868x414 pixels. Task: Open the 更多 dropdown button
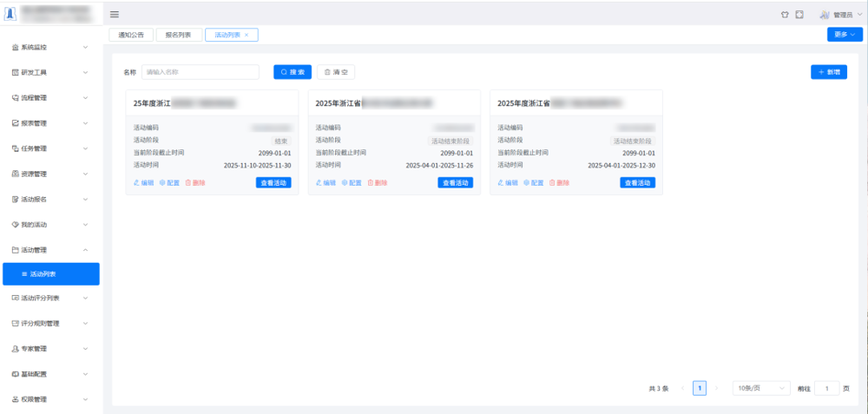(x=845, y=35)
